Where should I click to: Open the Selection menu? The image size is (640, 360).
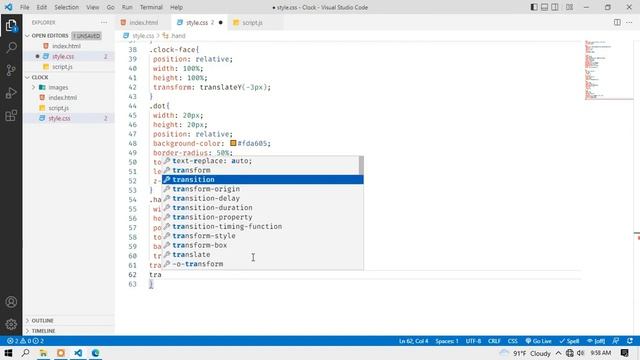click(x=66, y=7)
